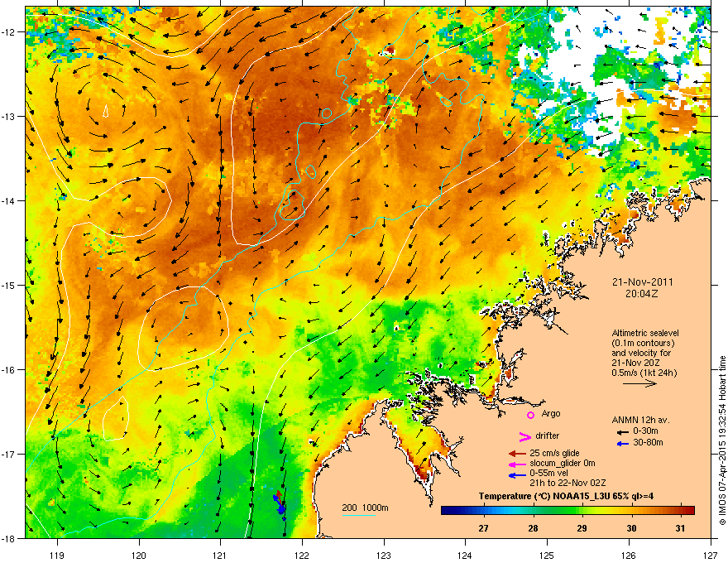Screen dimensions: 728x563
Task: Click the longitude axis label 125
Action: tap(547, 555)
